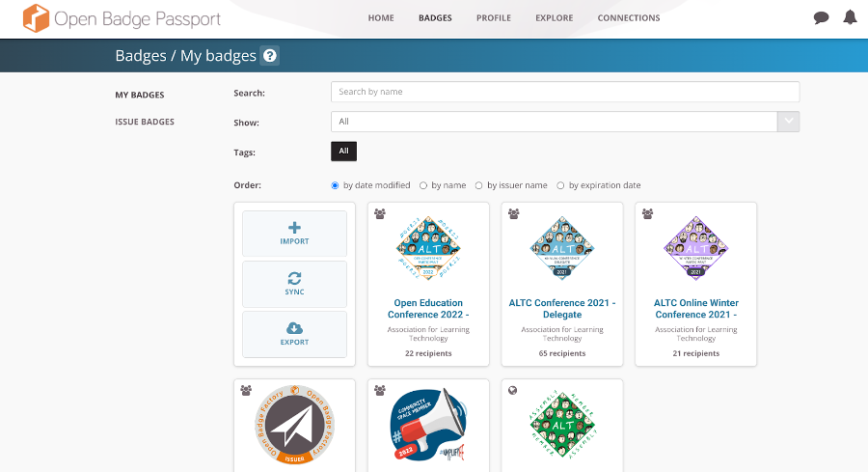The image size is (868, 472).
Task: Click group icon on ALTC Conference 2021 Delegate card
Action: click(514, 214)
